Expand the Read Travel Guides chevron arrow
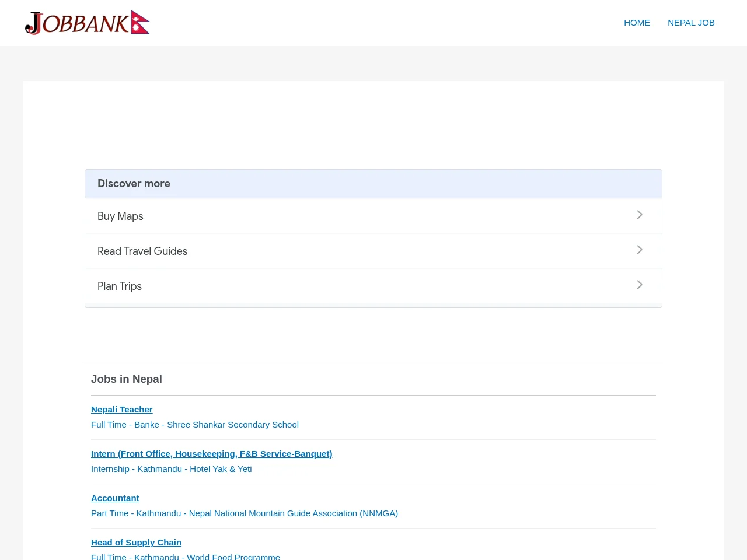 point(640,250)
